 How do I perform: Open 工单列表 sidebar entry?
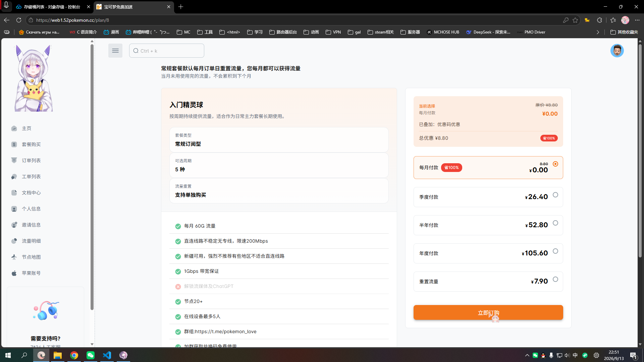[31, 177]
